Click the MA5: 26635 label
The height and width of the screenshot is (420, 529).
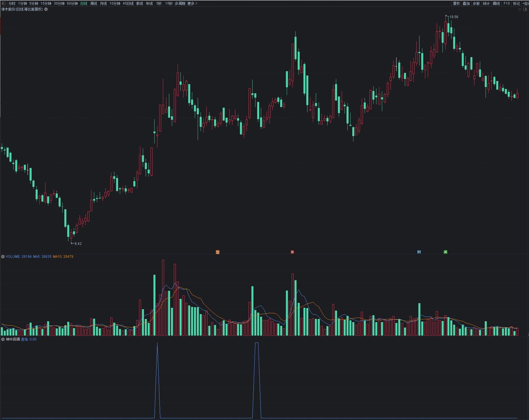point(42,257)
